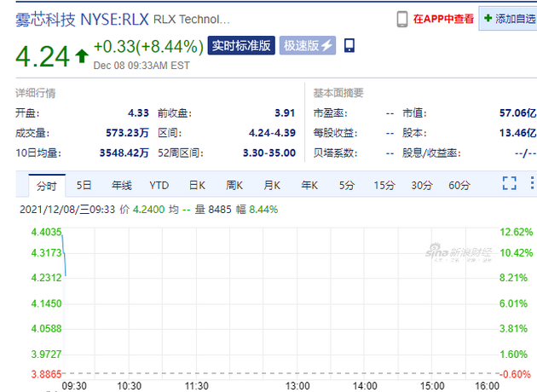Click the chart date 2021/12/08/三09:33
This screenshot has width=537, height=392.
click(67, 209)
